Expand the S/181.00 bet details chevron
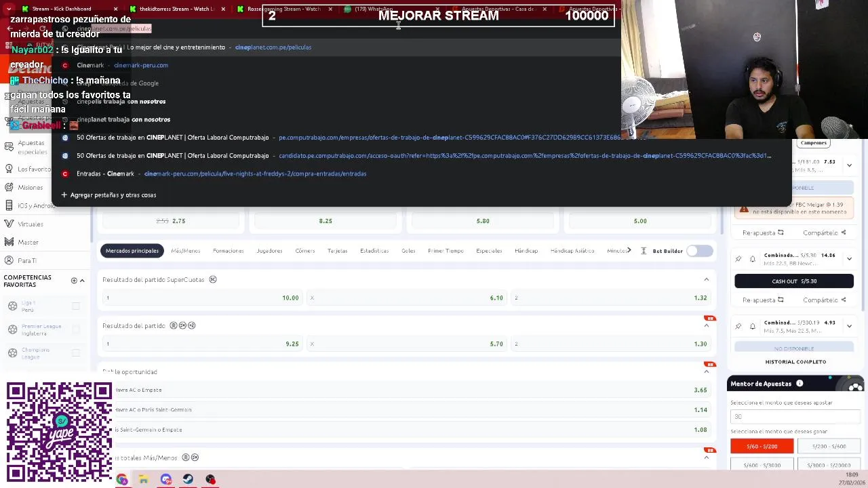 849,165
